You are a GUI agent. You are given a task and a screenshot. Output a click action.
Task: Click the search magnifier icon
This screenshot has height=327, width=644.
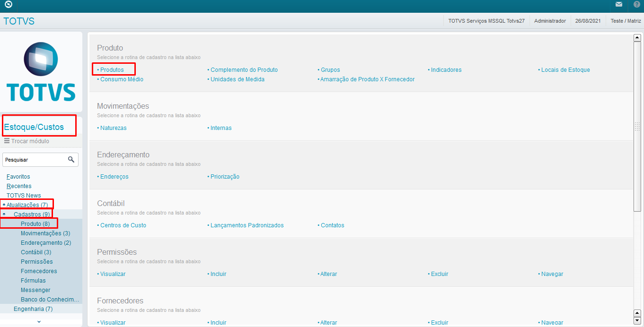(71, 160)
